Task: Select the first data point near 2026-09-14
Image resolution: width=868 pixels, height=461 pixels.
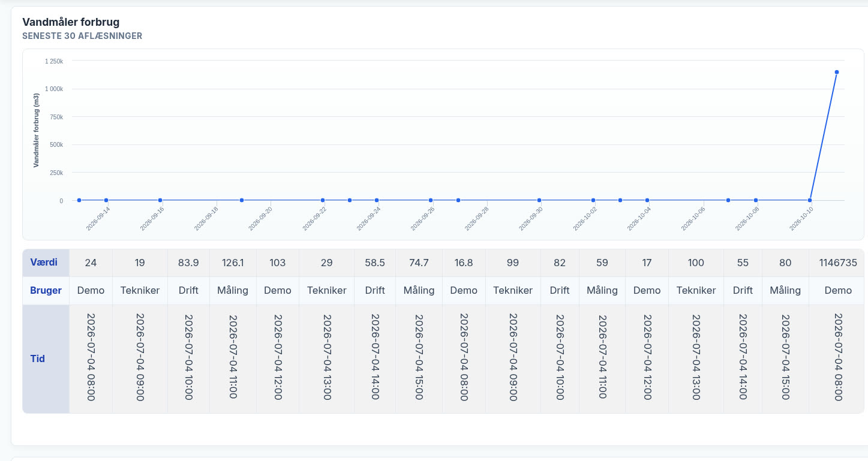Action: (79, 200)
